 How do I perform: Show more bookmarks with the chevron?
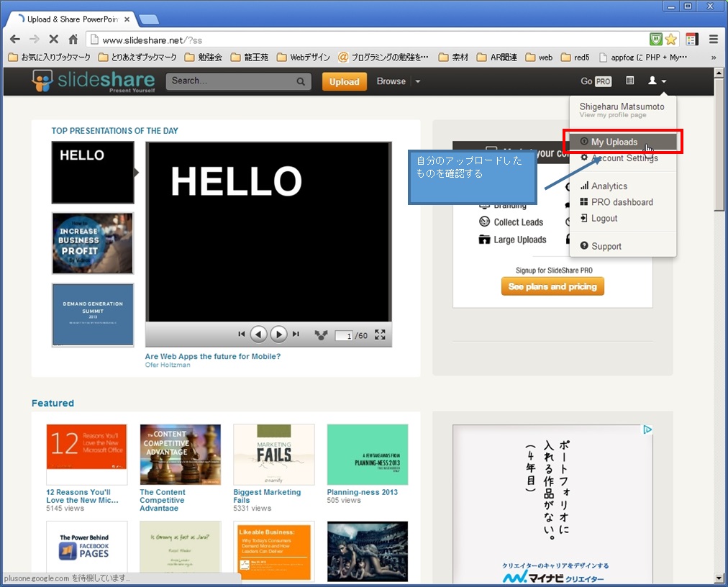[714, 58]
